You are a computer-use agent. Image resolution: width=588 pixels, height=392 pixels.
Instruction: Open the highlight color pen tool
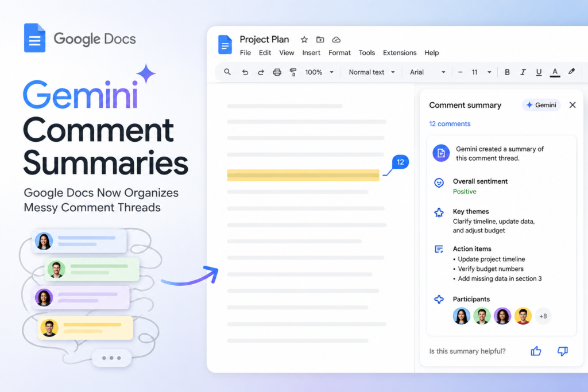point(571,72)
